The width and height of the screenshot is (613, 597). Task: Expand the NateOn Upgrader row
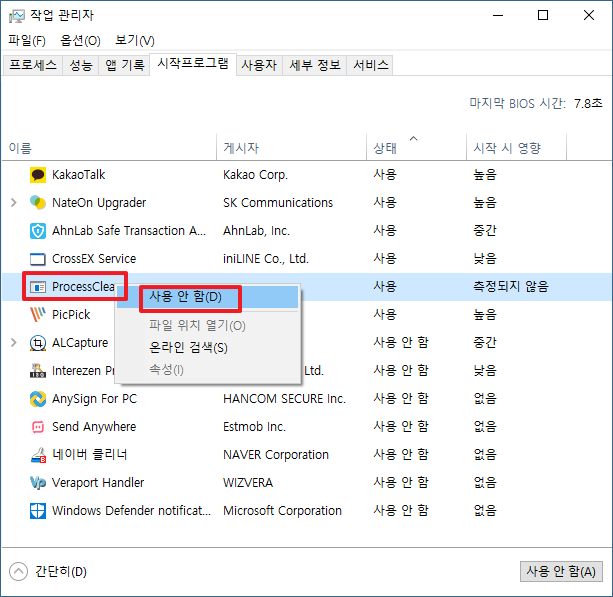14,203
